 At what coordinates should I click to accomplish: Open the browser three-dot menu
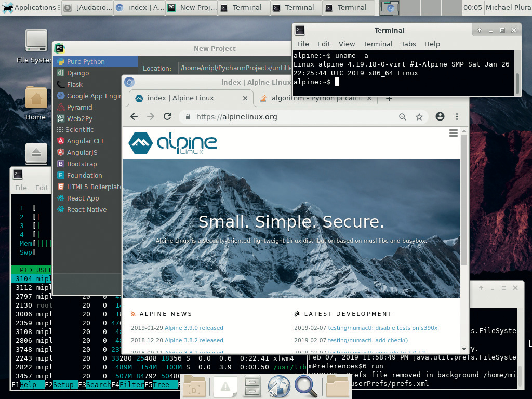coord(457,117)
